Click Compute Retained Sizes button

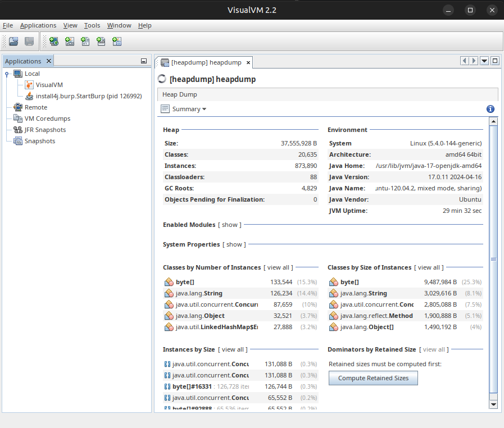373,378
